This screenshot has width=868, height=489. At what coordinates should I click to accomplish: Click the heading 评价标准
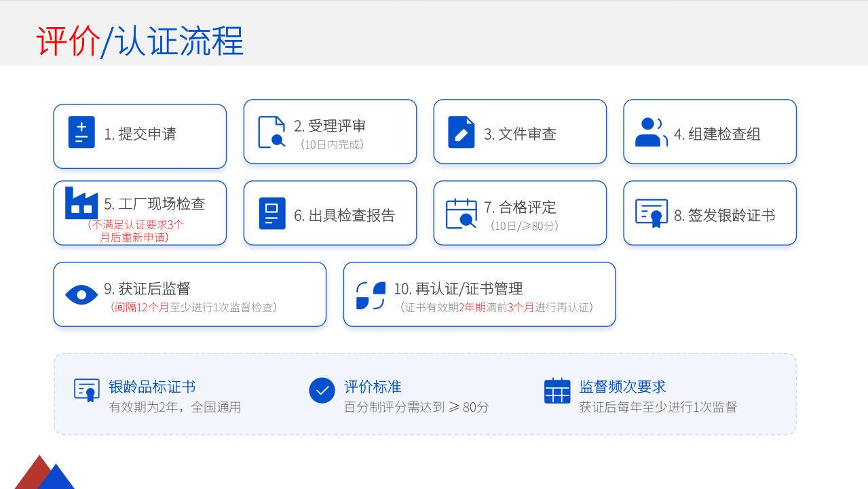(373, 387)
